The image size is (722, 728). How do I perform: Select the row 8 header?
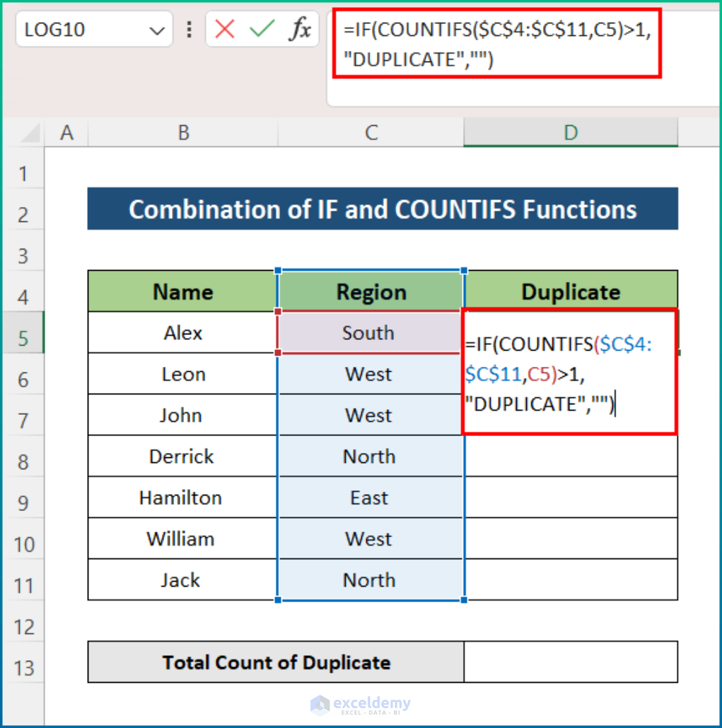pos(23,462)
